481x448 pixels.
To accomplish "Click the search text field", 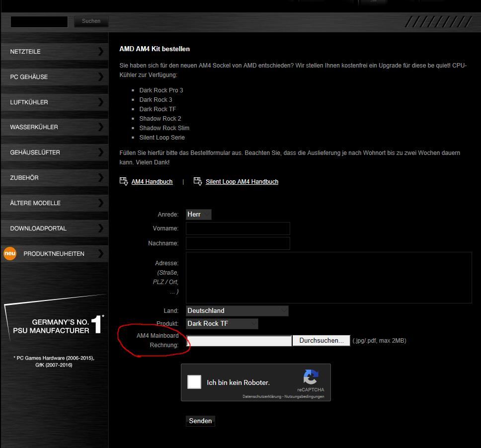I will tap(39, 22).
